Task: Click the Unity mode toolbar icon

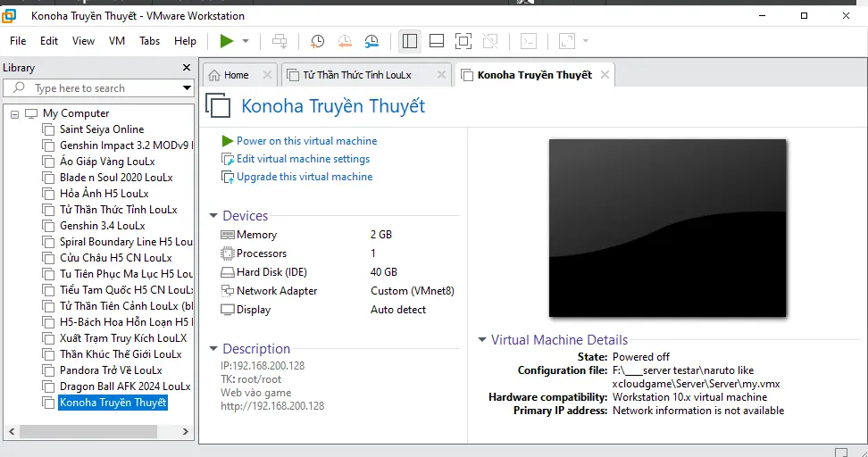Action: (x=490, y=41)
